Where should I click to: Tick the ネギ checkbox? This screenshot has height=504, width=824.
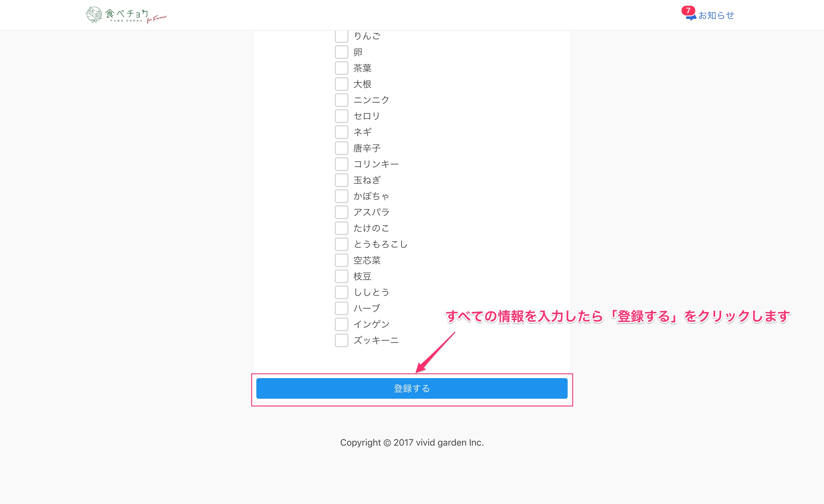pos(341,132)
